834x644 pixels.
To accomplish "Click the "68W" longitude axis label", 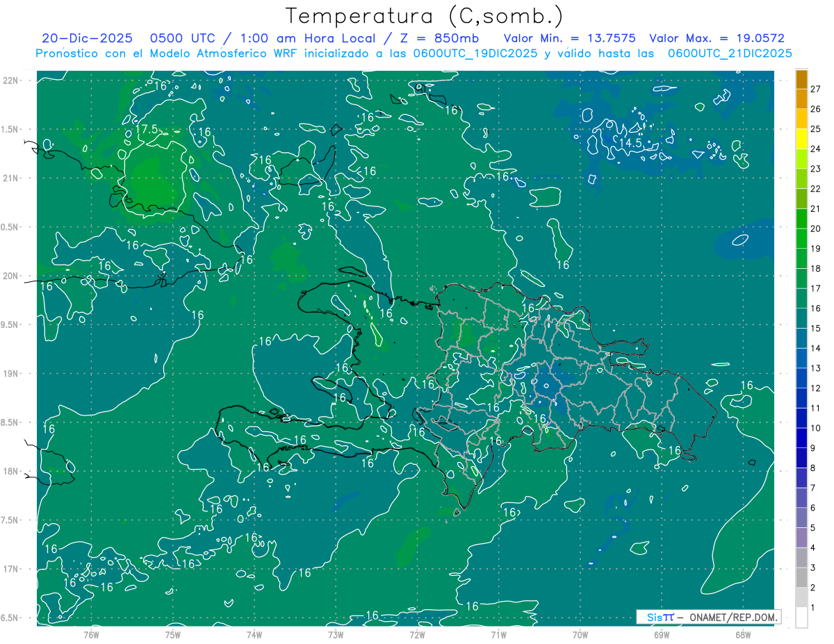I will (742, 634).
